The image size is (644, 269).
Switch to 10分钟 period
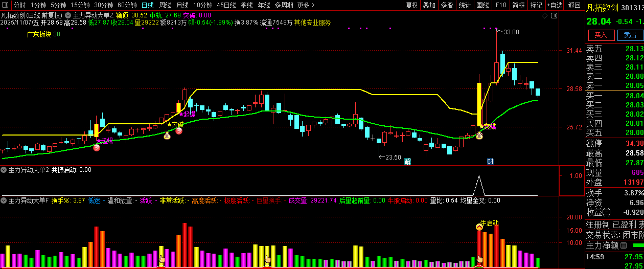pyautogui.click(x=203, y=5)
